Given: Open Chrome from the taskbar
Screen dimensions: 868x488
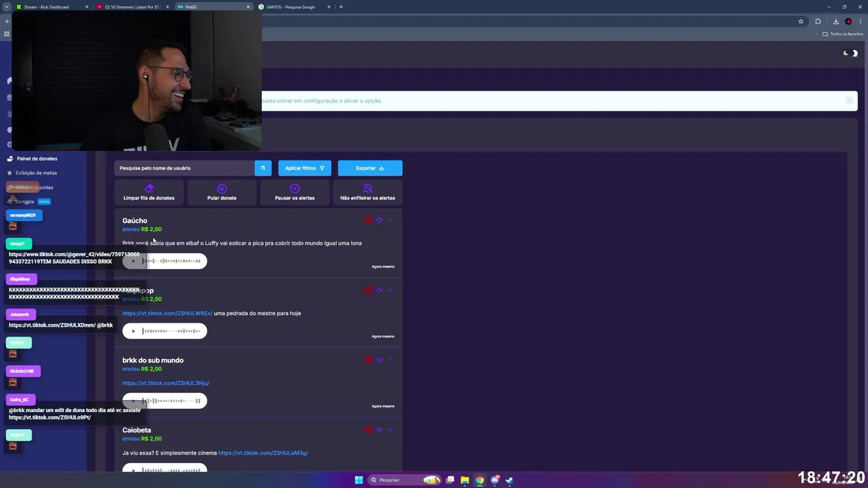Looking at the screenshot, I should 479,480.
